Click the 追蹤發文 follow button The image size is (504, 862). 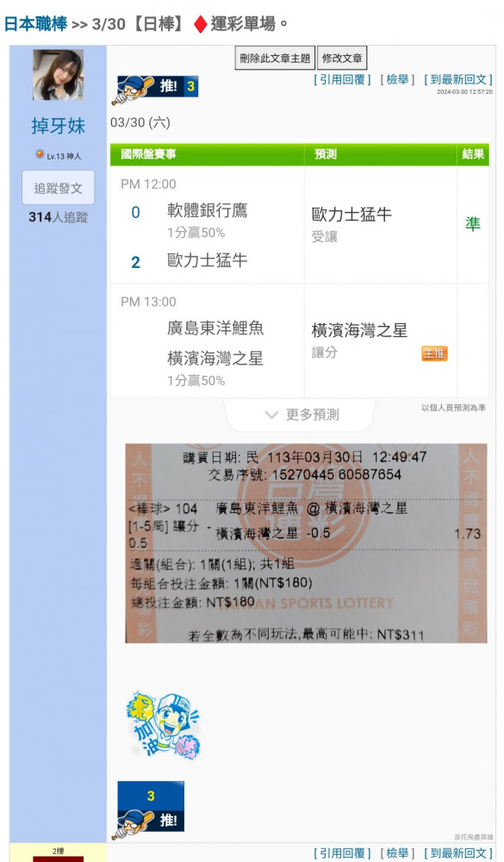pyautogui.click(x=59, y=188)
